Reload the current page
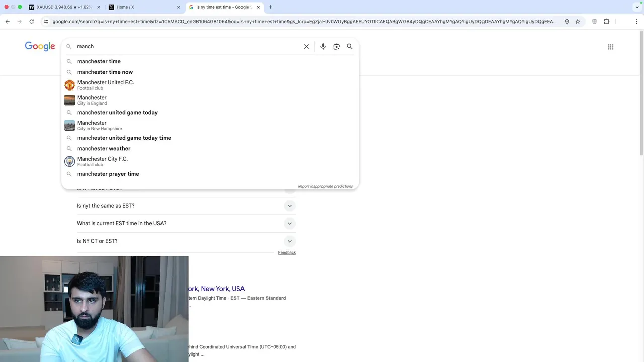The height and width of the screenshot is (362, 644). tap(31, 21)
